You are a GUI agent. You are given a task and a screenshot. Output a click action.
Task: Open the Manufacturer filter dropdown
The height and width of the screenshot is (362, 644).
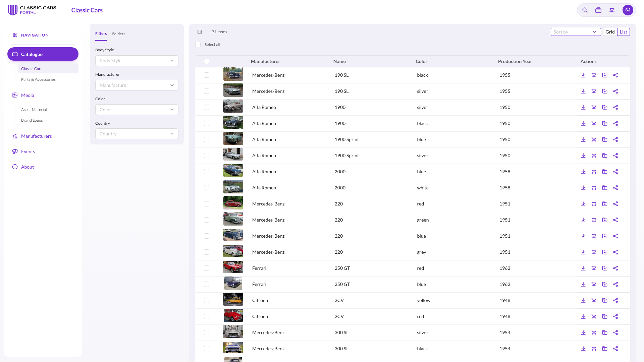coord(137,85)
